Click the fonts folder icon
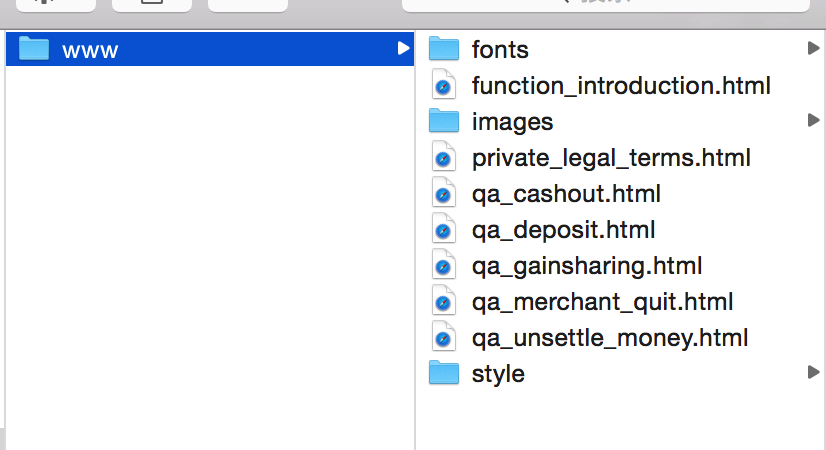Viewport: 826px width, 450px height. [x=444, y=49]
